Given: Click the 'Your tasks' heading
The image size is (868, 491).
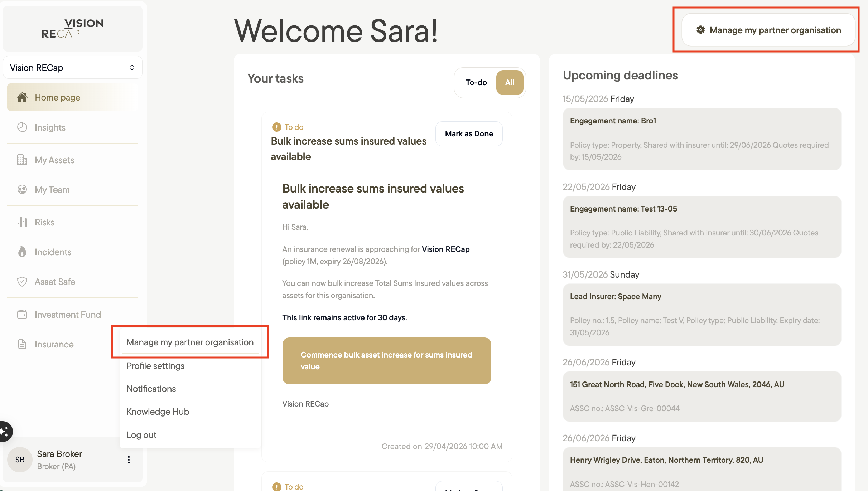Looking at the screenshot, I should click(x=275, y=78).
